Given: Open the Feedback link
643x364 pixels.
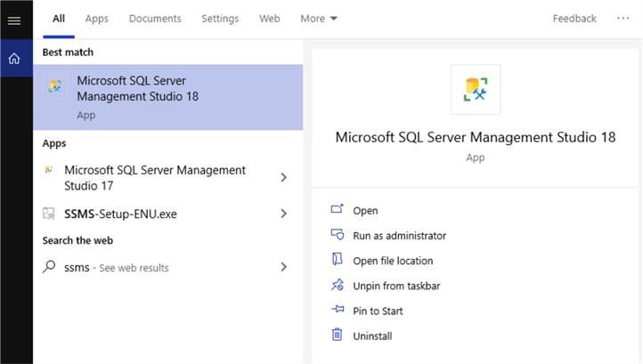Looking at the screenshot, I should coord(574,19).
